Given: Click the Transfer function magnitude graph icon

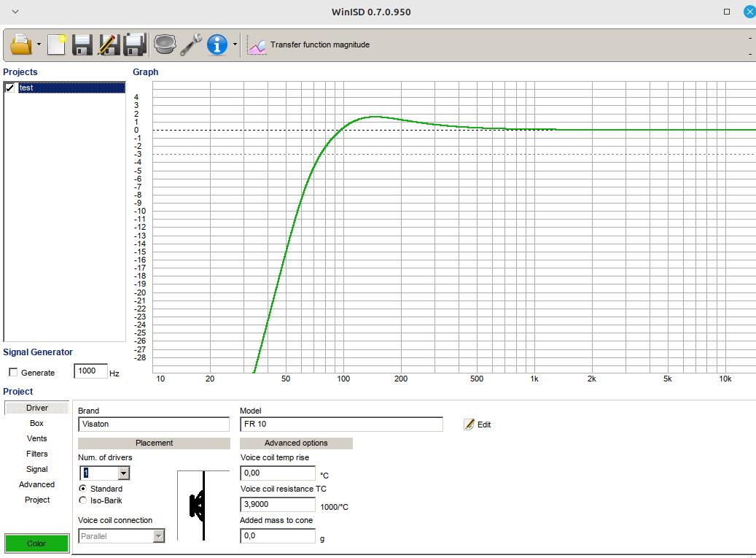Looking at the screenshot, I should tap(257, 44).
